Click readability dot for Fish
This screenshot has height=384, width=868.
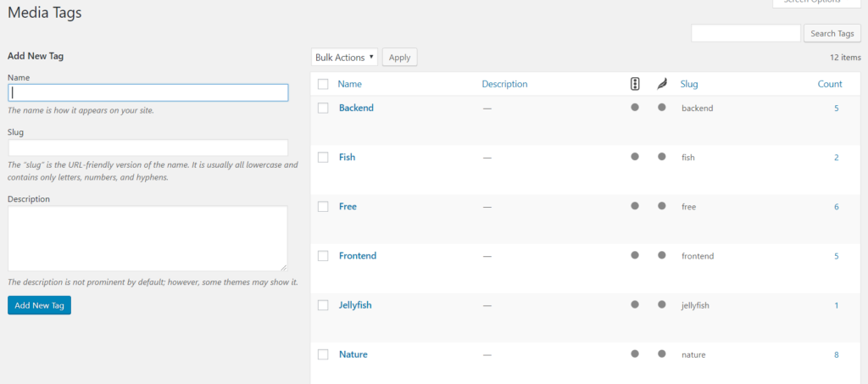(661, 157)
